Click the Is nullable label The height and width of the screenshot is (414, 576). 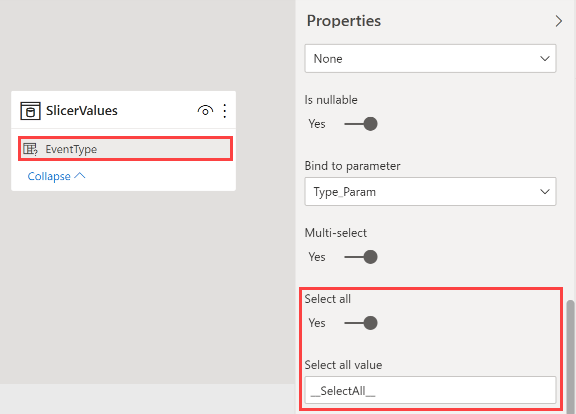[x=331, y=100]
